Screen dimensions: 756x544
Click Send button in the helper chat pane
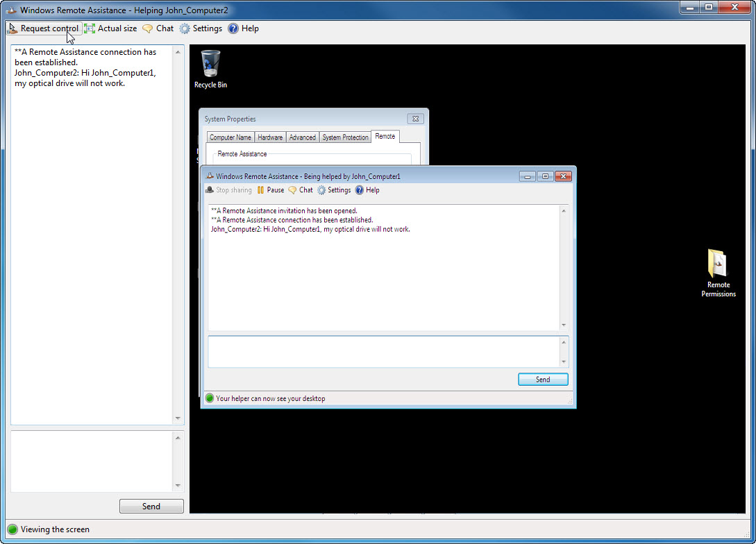point(151,506)
